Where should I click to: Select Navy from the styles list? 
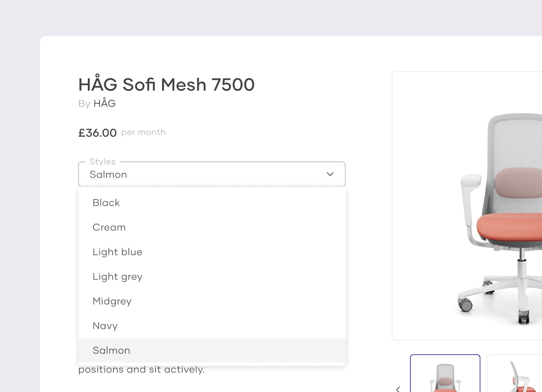click(x=105, y=326)
